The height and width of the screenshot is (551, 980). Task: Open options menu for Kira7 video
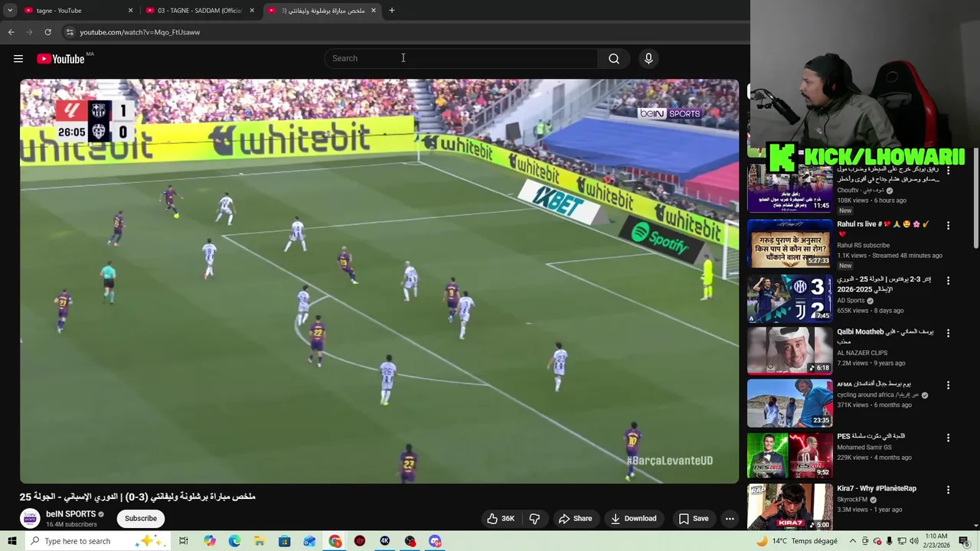coord(948,490)
